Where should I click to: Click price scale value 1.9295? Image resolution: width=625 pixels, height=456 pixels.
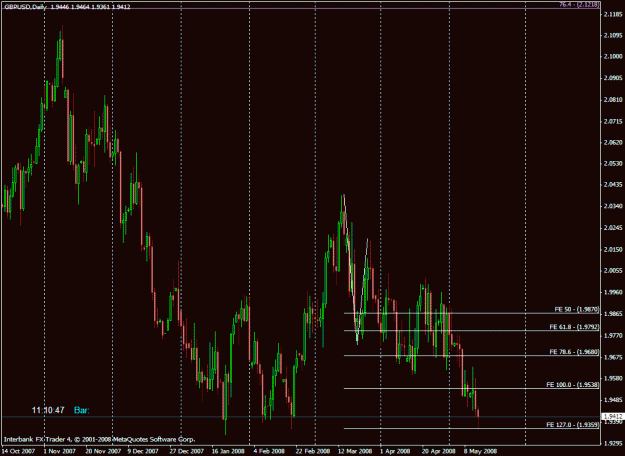pos(613,442)
